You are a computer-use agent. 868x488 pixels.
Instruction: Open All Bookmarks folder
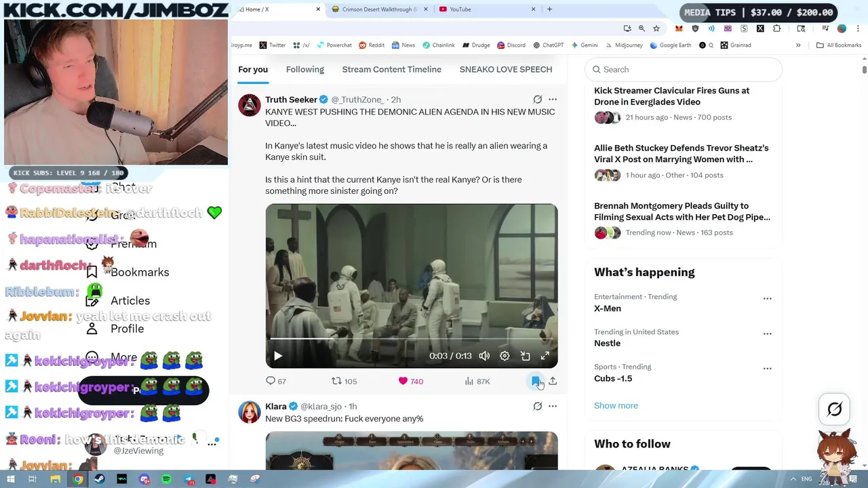(839, 45)
